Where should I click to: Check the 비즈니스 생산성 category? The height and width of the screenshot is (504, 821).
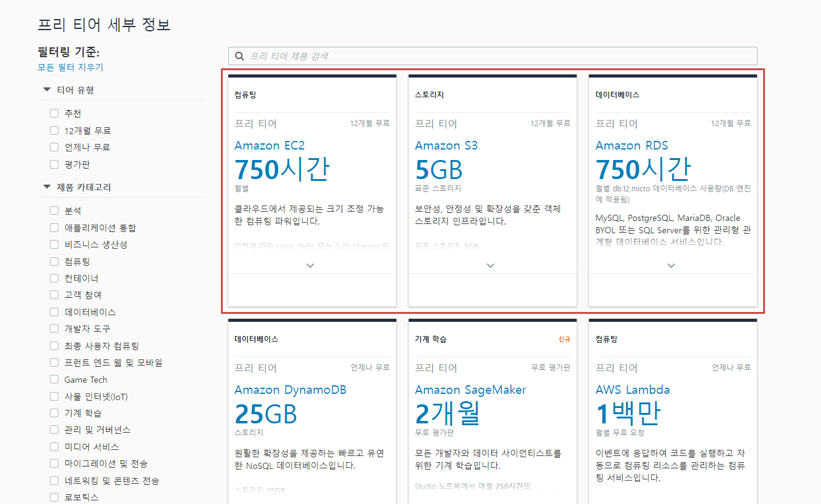54,244
